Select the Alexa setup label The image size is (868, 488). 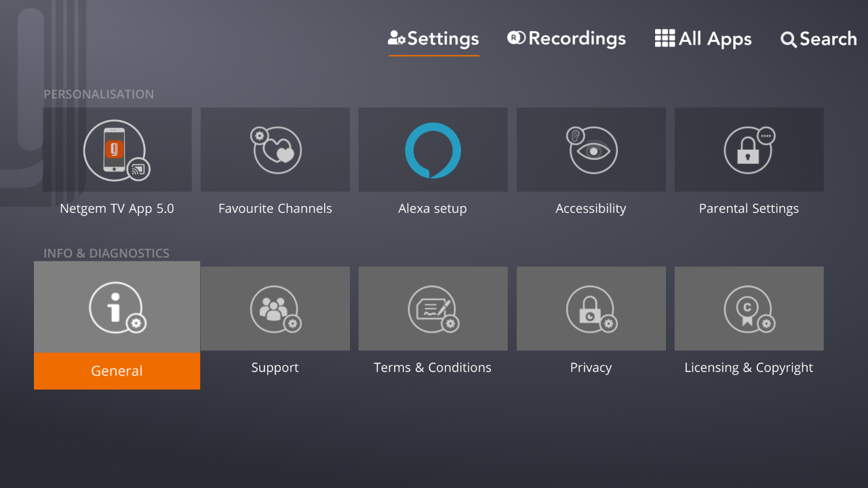pyautogui.click(x=433, y=209)
